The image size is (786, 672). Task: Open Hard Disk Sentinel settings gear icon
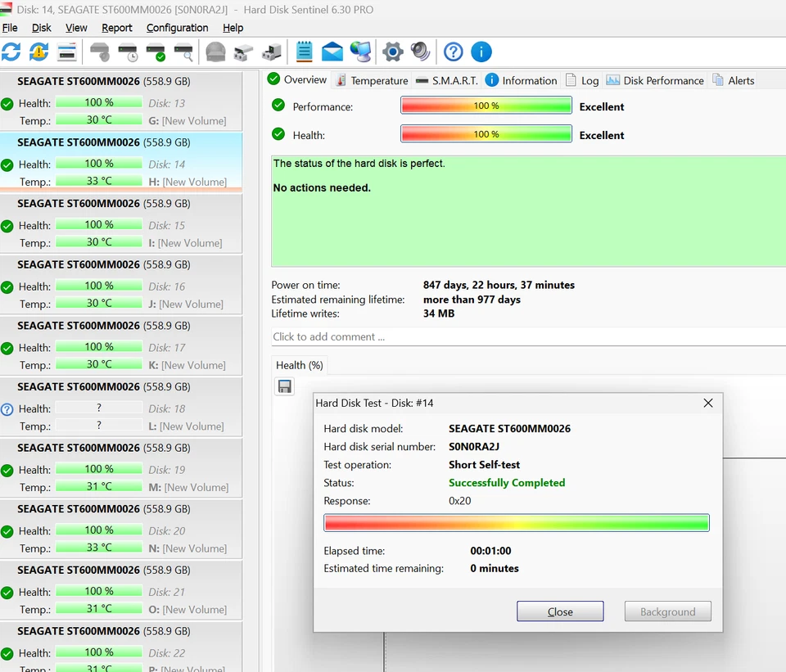pos(392,51)
